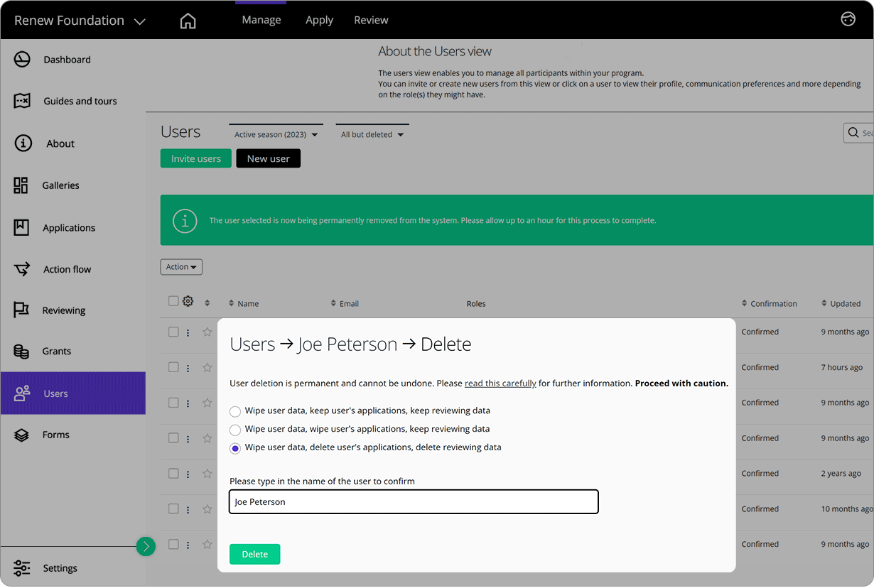Screen dimensions: 874x588
Task: Open the read this carefully link
Action: pos(500,383)
